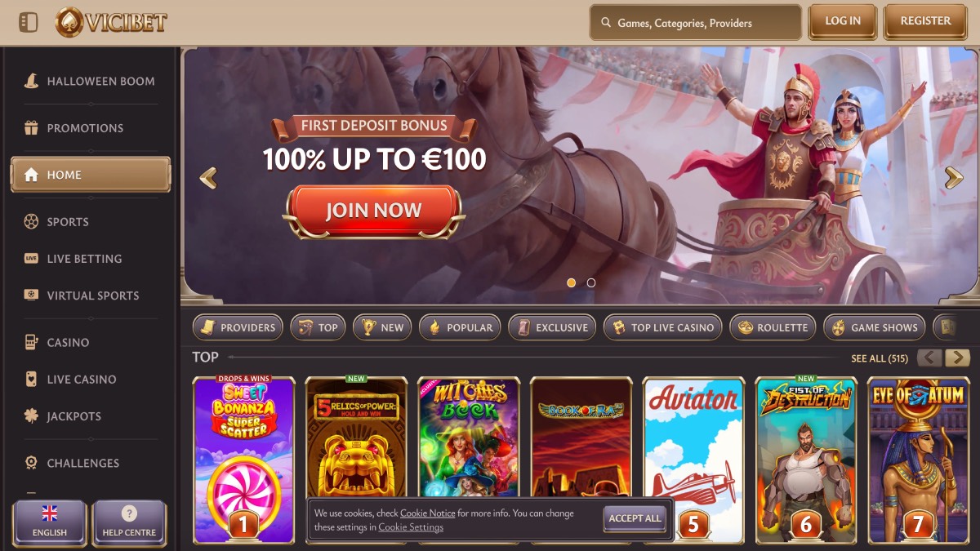
Task: Select the Roulette category tab
Action: (773, 327)
